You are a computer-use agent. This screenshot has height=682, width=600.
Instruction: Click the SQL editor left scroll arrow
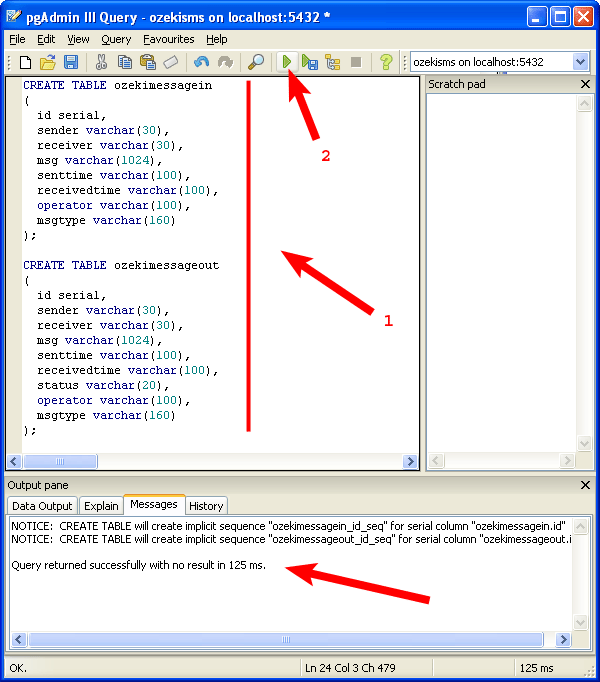tap(13, 461)
